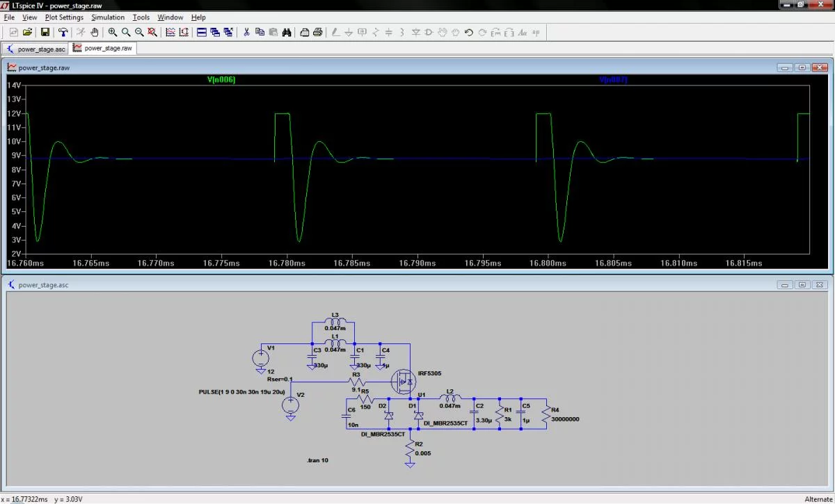Open the Tools menu
Screen dimensions: 835x504
(x=141, y=17)
